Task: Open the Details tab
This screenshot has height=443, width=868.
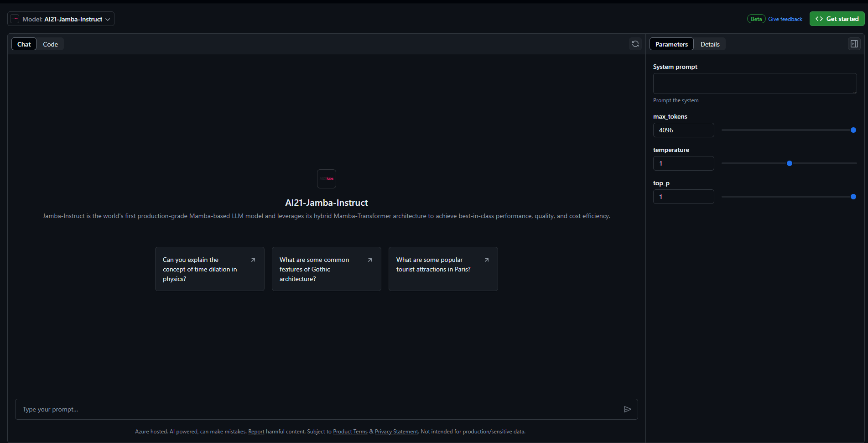Action: click(x=710, y=44)
